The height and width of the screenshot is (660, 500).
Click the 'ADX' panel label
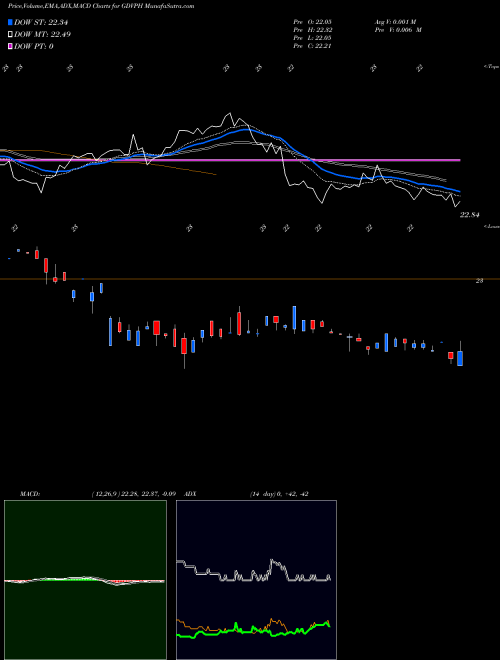click(190, 494)
